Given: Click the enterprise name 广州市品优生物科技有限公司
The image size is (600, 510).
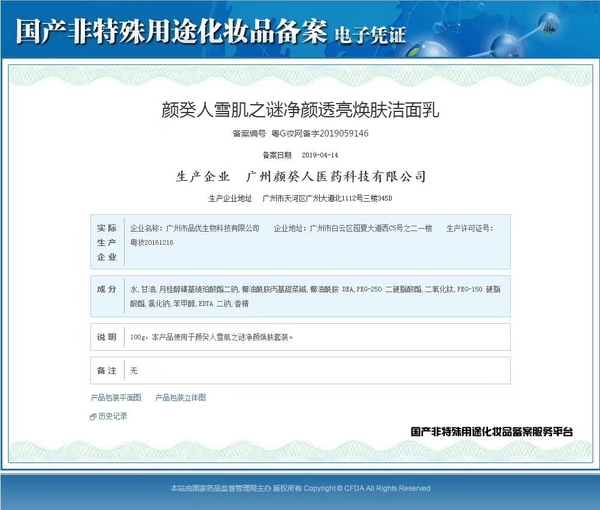Looking at the screenshot, I should pyautogui.click(x=213, y=228).
